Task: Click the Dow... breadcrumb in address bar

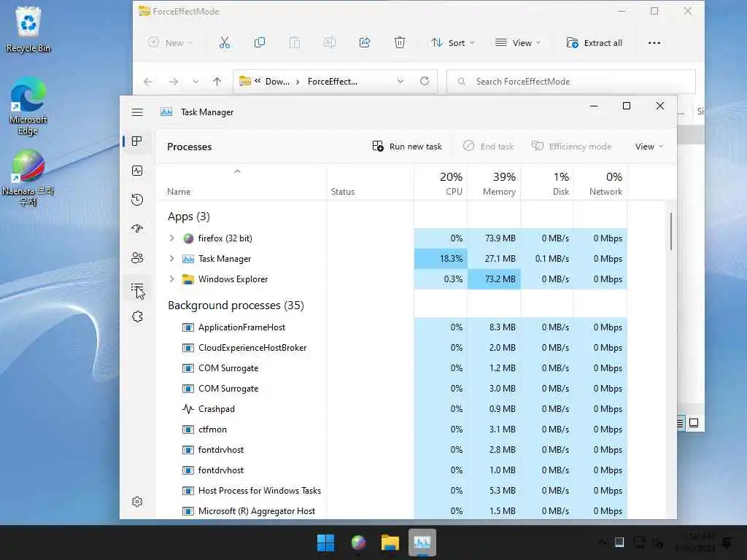Action: click(x=277, y=82)
